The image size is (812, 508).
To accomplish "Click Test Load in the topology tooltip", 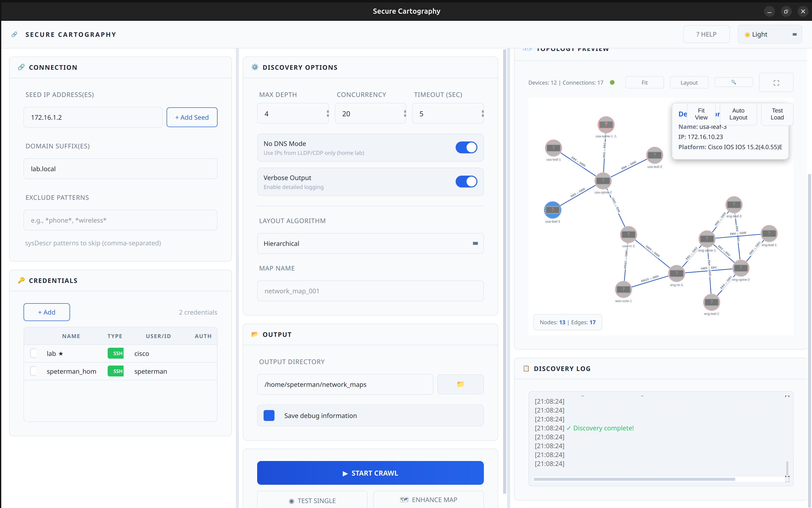I will point(777,114).
